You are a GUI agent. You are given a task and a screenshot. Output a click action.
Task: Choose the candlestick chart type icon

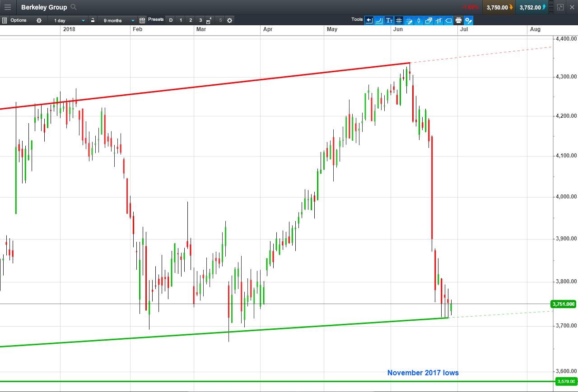click(x=419, y=20)
